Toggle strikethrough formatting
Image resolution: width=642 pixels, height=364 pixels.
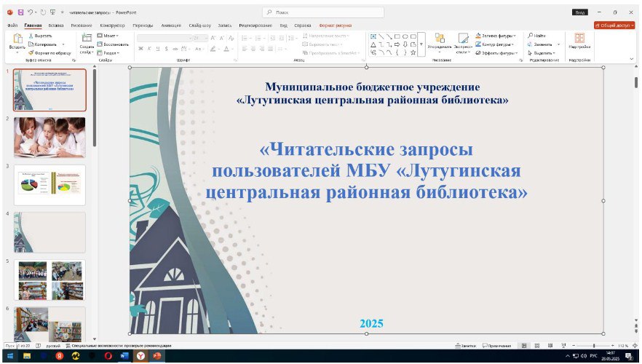click(x=175, y=49)
